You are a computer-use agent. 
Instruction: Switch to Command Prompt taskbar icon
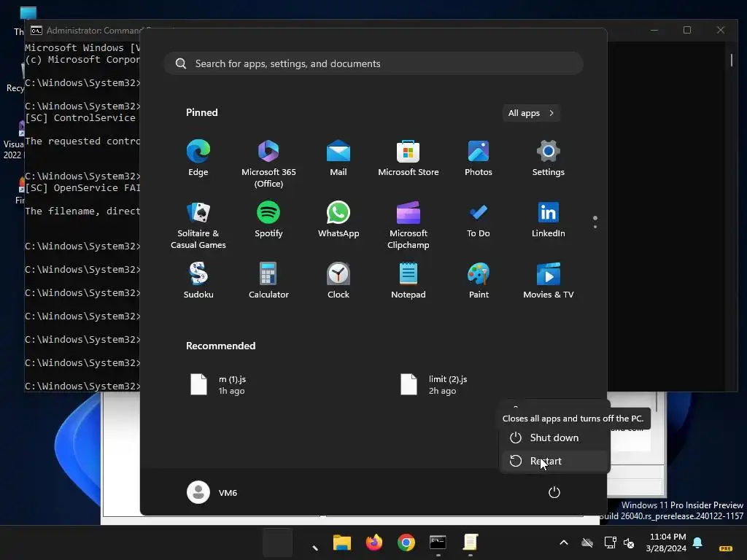coord(438,542)
